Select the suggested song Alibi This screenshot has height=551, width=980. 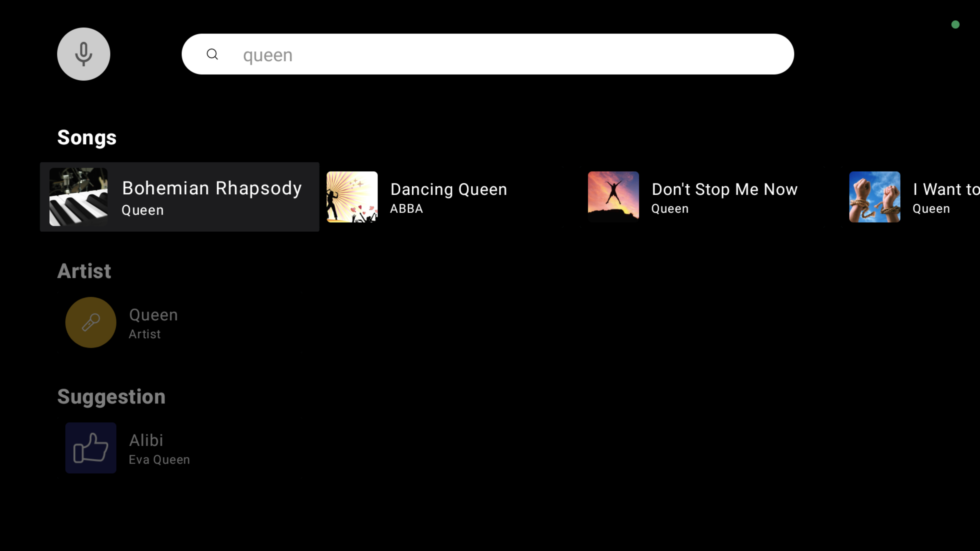click(x=146, y=440)
